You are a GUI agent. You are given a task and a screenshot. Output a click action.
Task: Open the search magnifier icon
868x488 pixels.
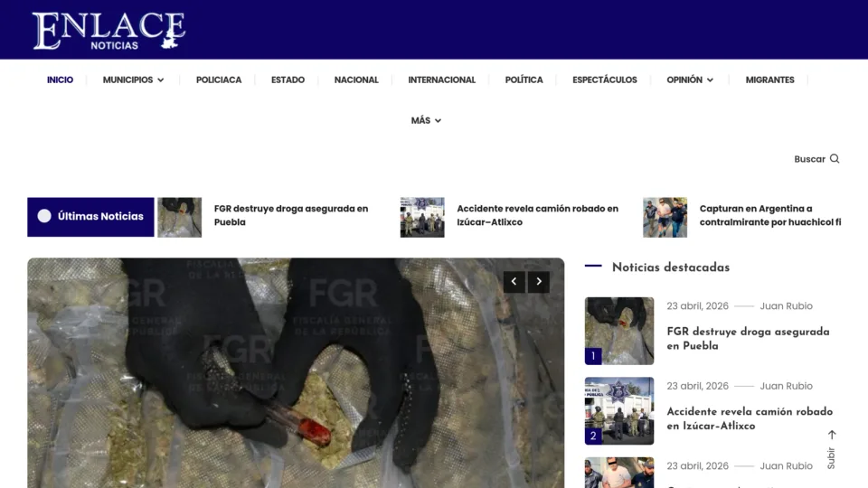835,159
